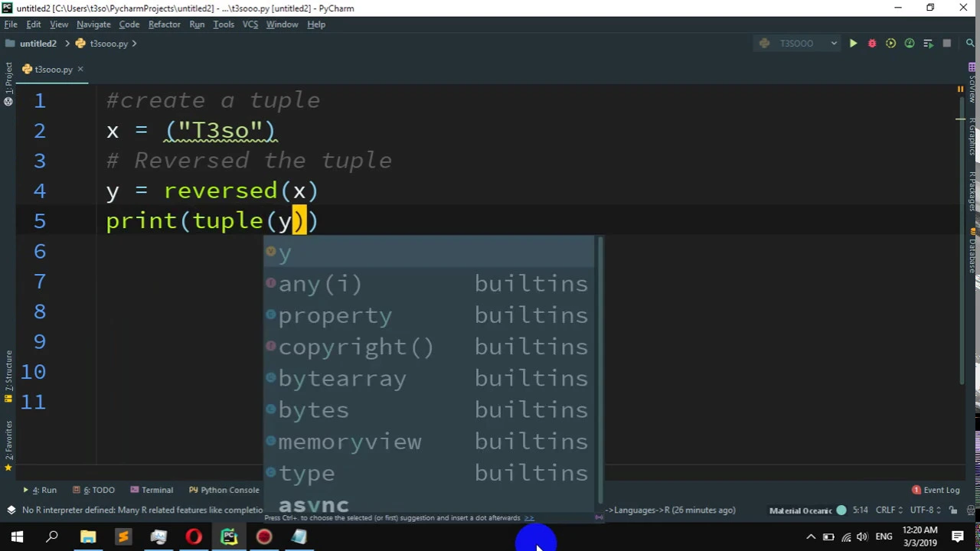This screenshot has width=980, height=551.
Task: Open the Structure tool window
Action: (x=8, y=377)
